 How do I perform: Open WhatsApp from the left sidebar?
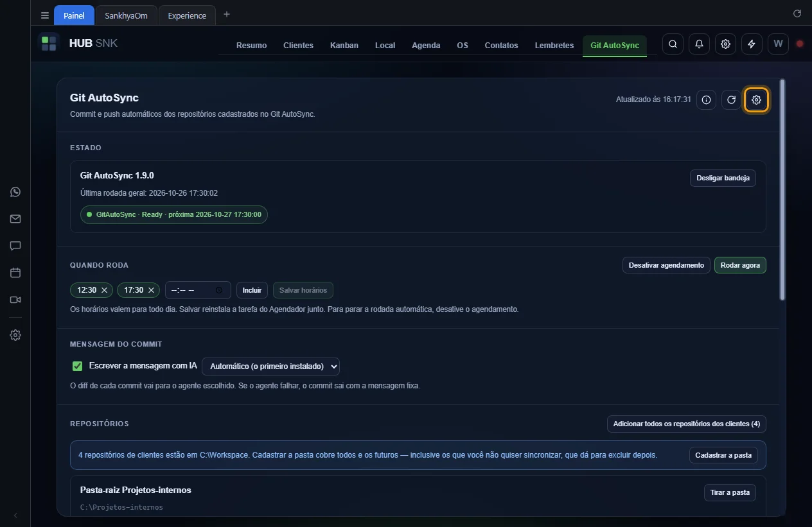(15, 192)
